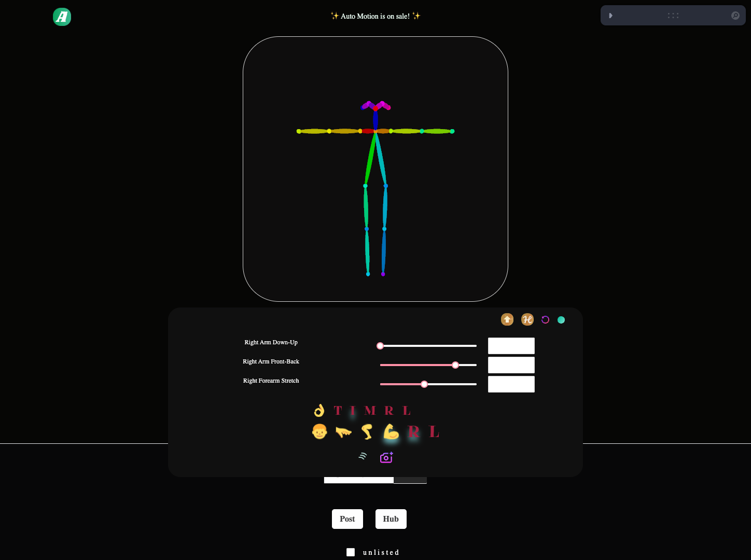The height and width of the screenshot is (560, 751).
Task: Select the 'T' thumb tab
Action: pyautogui.click(x=338, y=410)
